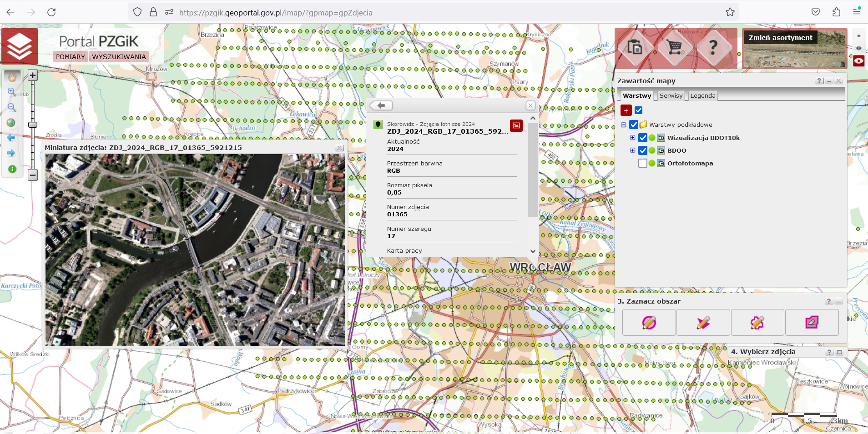
Task: Toggle the all-layers checkbox beside the red plus
Action: click(639, 110)
